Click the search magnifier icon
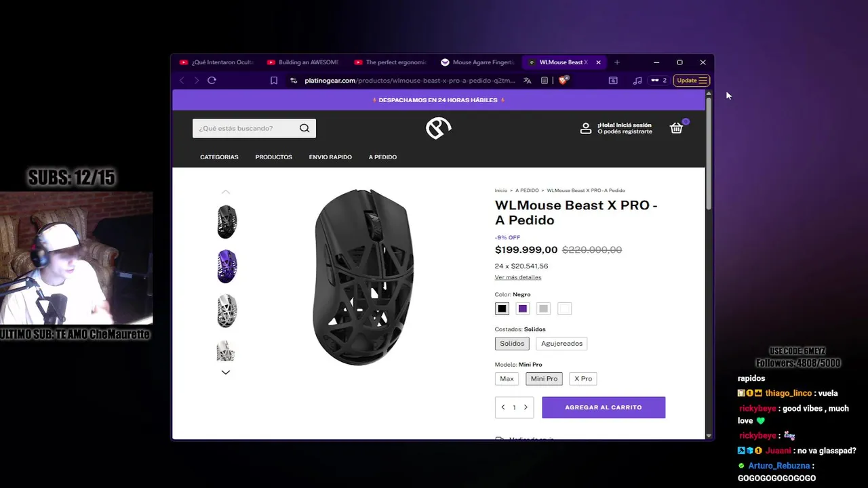The image size is (868, 488). pyautogui.click(x=304, y=128)
